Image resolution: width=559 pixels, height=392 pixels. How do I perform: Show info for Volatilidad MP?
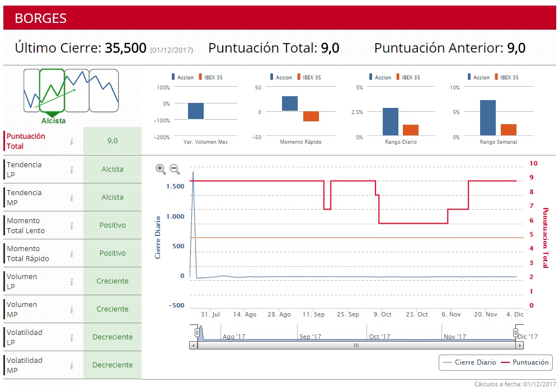[x=72, y=365]
